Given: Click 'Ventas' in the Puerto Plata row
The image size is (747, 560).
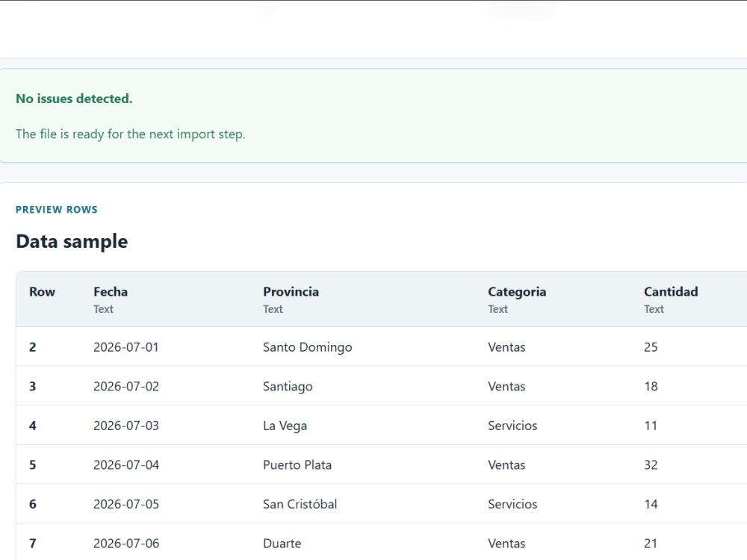Looking at the screenshot, I should point(506,464).
